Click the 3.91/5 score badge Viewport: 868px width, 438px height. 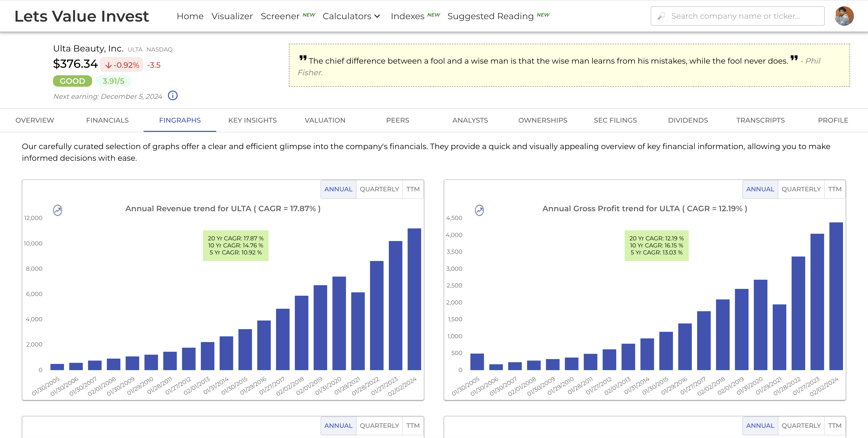click(x=113, y=81)
